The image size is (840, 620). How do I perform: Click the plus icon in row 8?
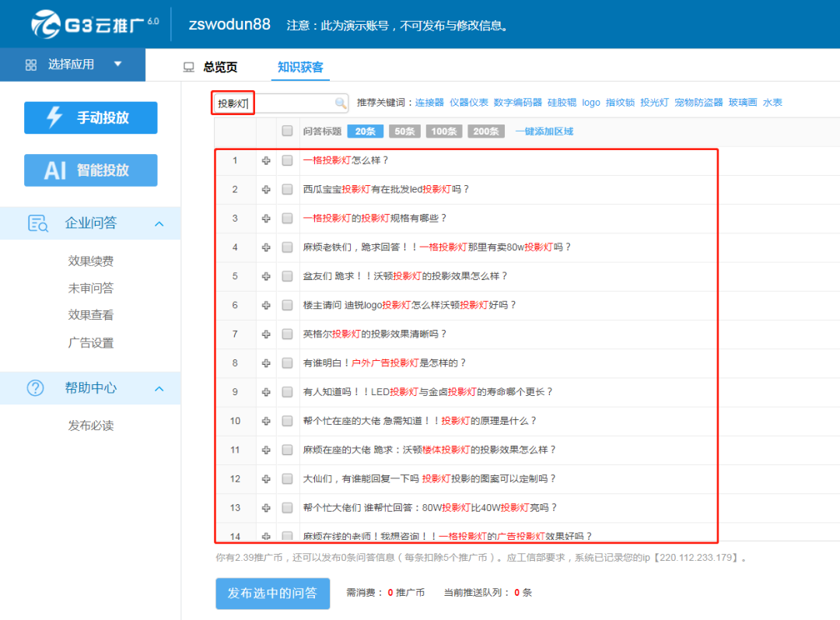point(266,363)
